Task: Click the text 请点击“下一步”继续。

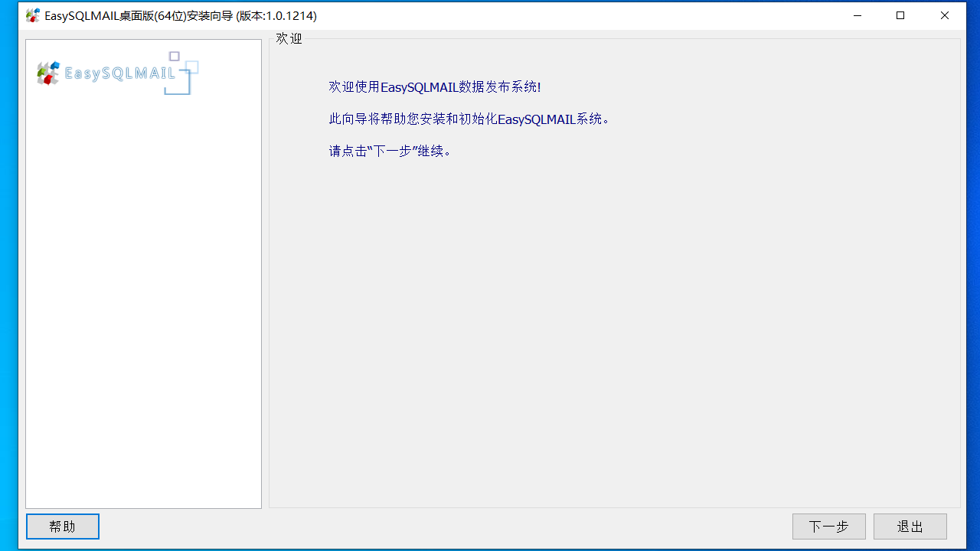Action: coord(390,152)
